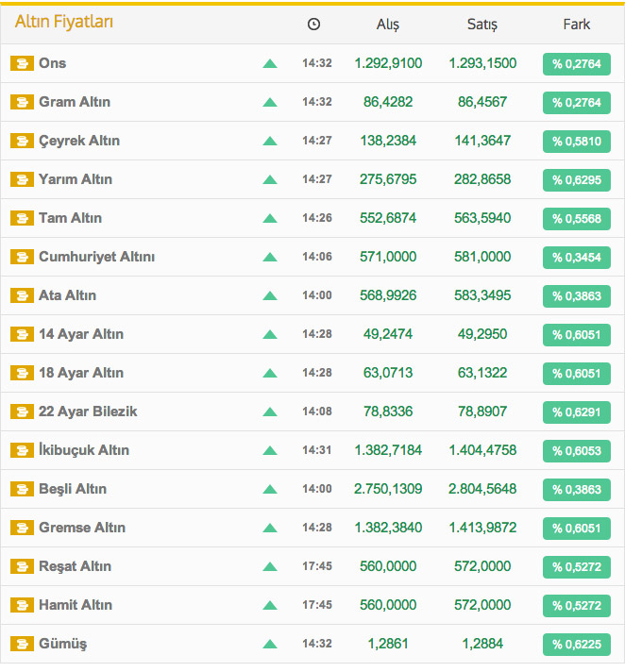
Task: Click the Gümüş buying price 1,2861
Action: 388,644
